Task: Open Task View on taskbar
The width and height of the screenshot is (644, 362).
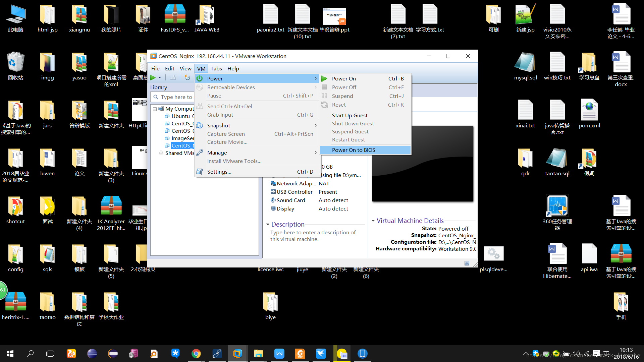Action: coord(50,354)
